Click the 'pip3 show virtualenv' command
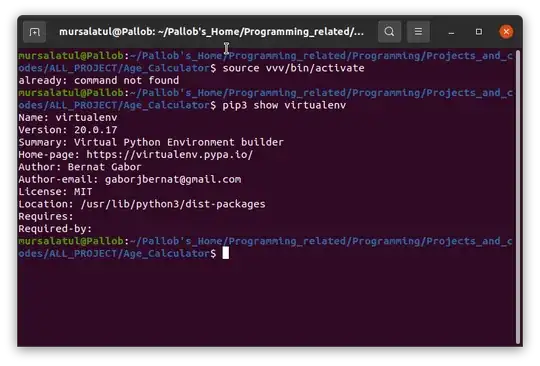The image size is (540, 366). [x=284, y=105]
